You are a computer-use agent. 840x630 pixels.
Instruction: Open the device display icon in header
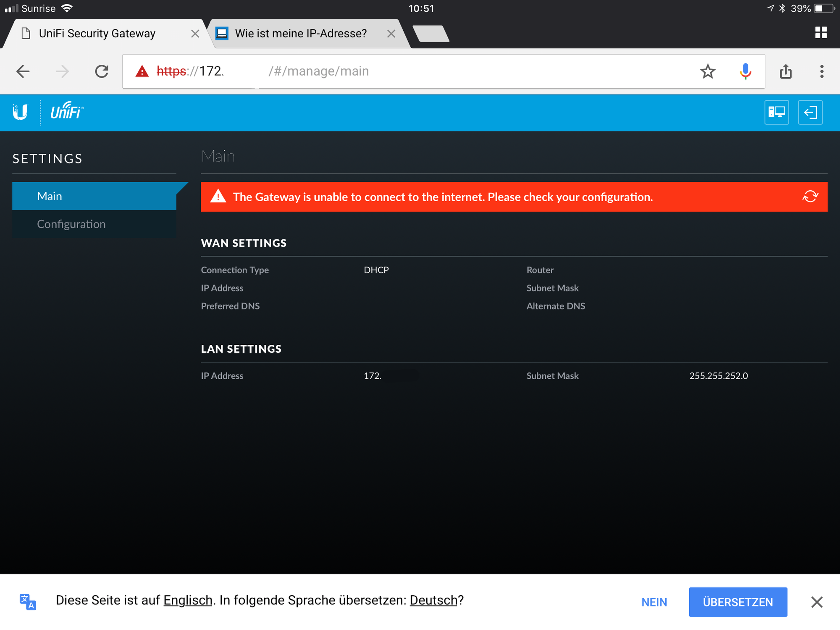pos(776,112)
